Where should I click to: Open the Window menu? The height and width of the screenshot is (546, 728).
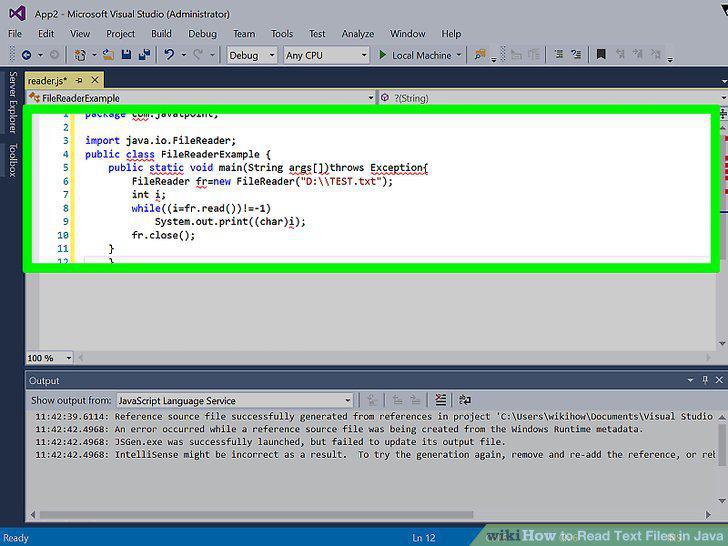tap(407, 34)
